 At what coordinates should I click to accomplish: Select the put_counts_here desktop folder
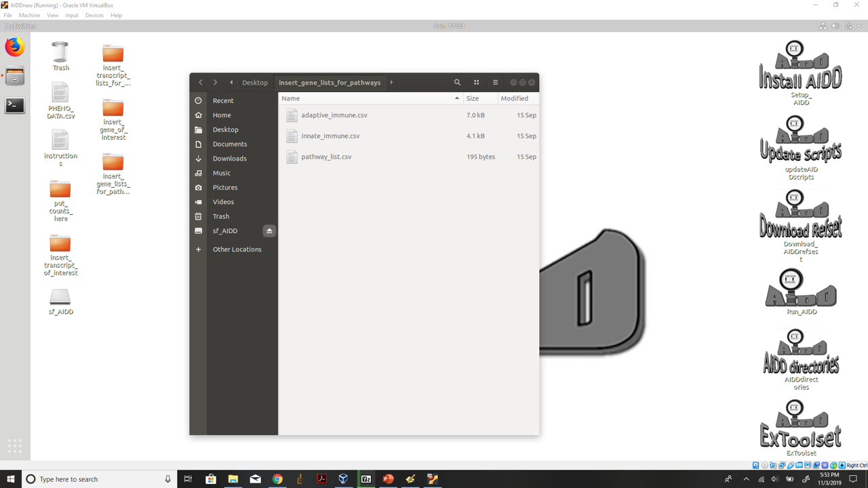tap(60, 201)
